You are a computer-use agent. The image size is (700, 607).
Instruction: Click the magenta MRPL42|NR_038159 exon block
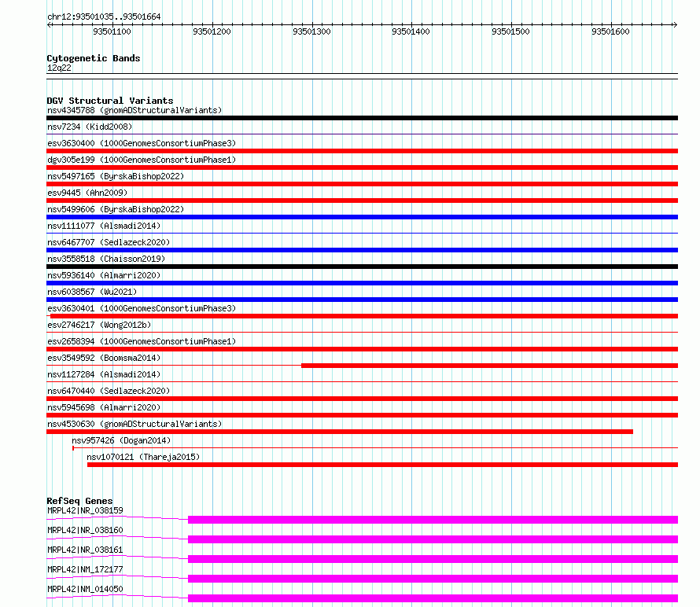[x=433, y=520]
